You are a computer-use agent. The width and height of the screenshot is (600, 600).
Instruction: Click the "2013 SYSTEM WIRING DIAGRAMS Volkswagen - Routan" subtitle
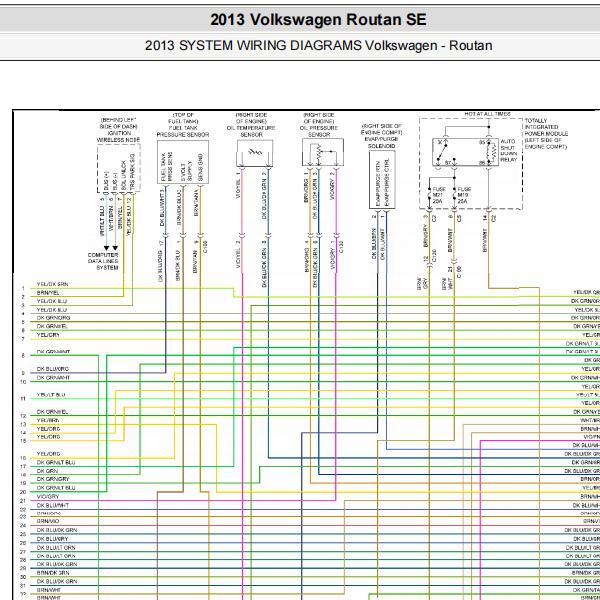tap(318, 46)
